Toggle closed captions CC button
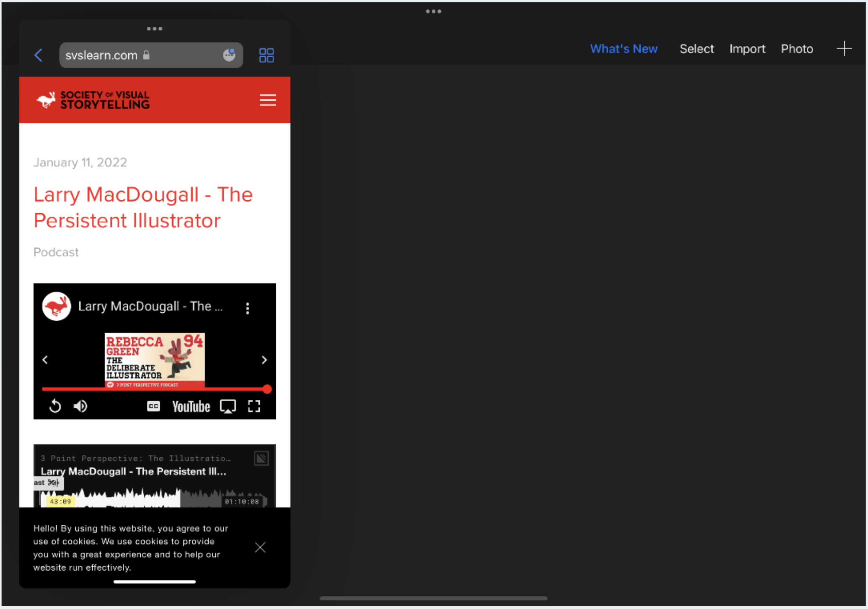This screenshot has height=609, width=868. pos(154,406)
